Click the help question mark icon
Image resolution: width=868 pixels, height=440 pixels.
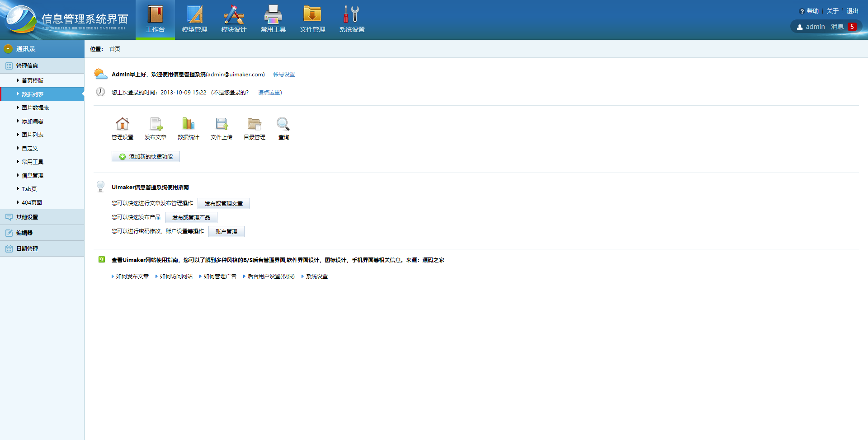(802, 11)
